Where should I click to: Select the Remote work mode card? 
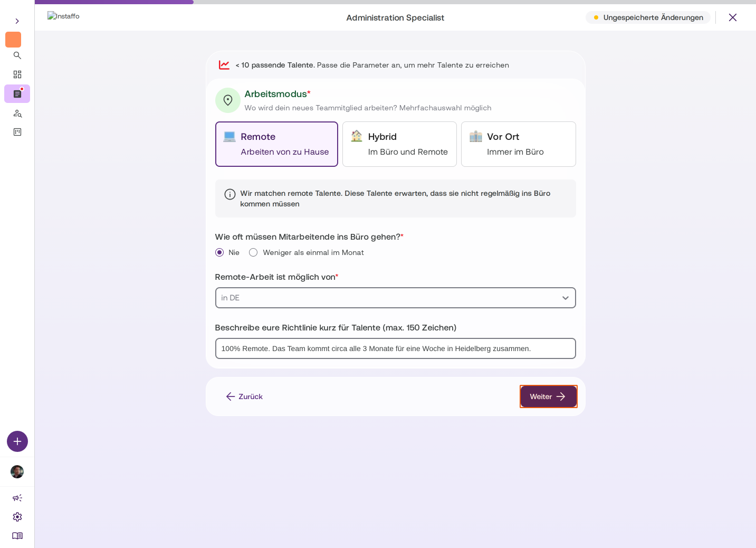point(276,144)
